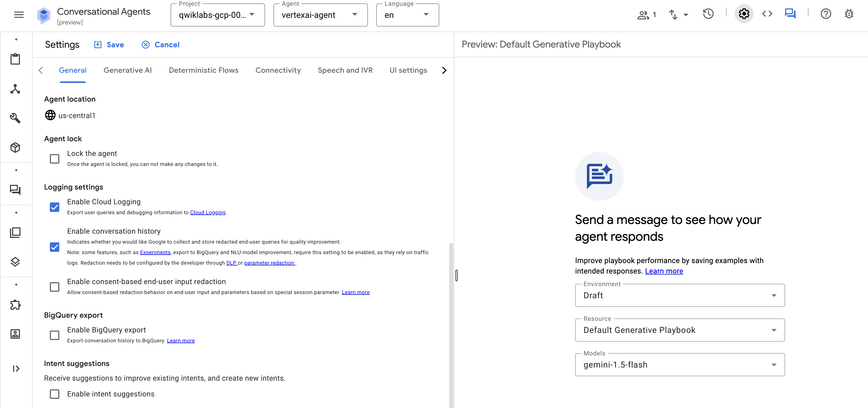The width and height of the screenshot is (868, 408).
Task: Click the Save button in Settings
Action: 109,45
